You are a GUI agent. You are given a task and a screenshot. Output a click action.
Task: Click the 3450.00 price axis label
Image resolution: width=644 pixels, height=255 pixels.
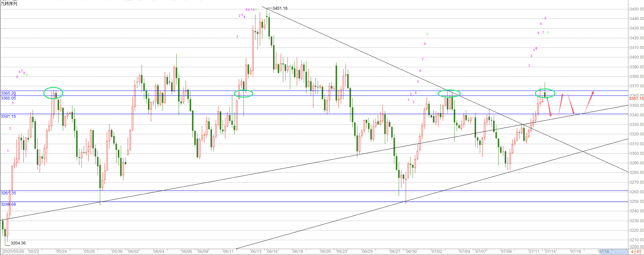637,9
